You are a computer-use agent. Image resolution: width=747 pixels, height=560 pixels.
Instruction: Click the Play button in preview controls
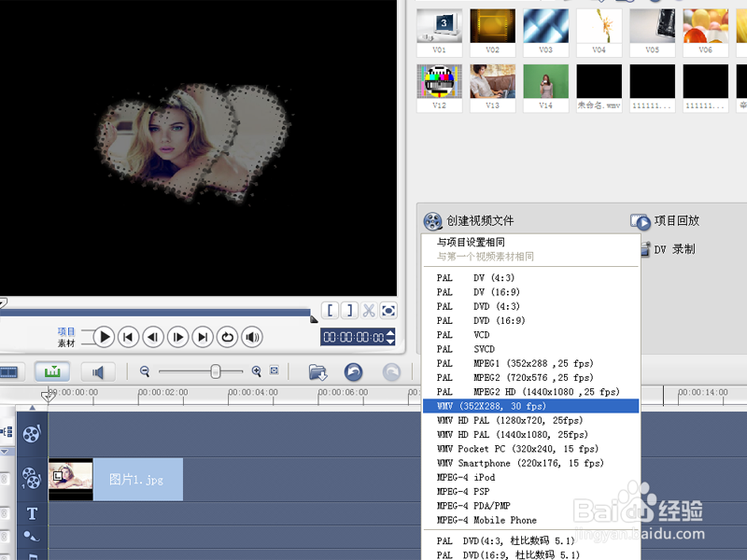104,337
